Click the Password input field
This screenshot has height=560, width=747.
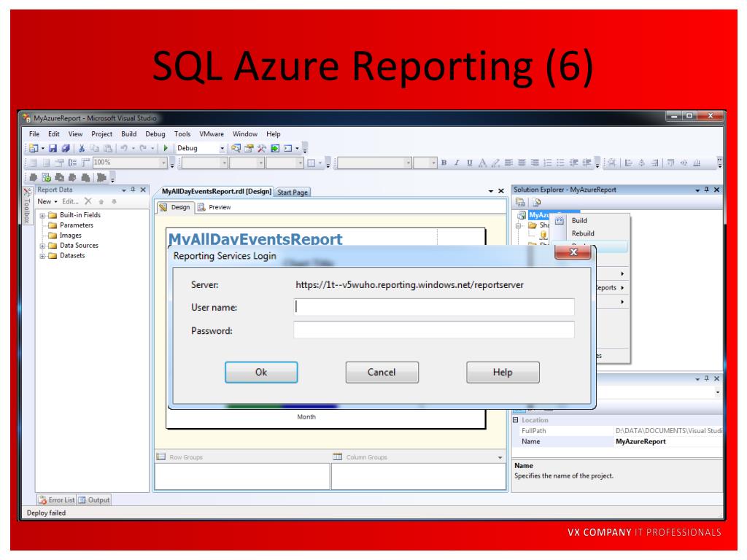(434, 330)
